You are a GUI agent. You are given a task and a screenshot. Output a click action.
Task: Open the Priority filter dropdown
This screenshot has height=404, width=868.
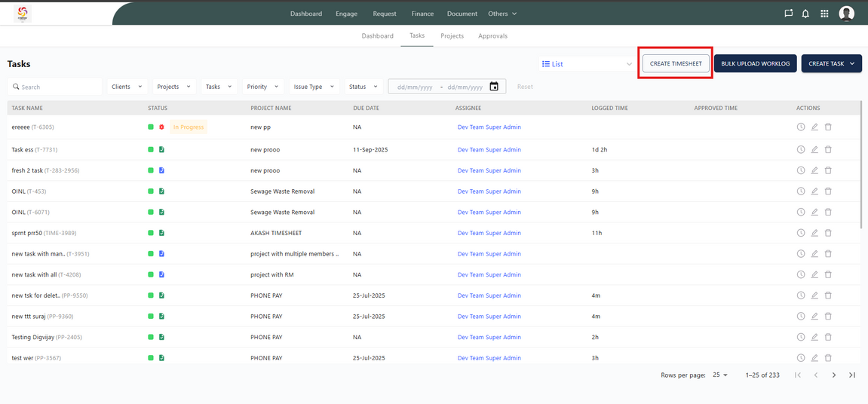[x=262, y=87]
